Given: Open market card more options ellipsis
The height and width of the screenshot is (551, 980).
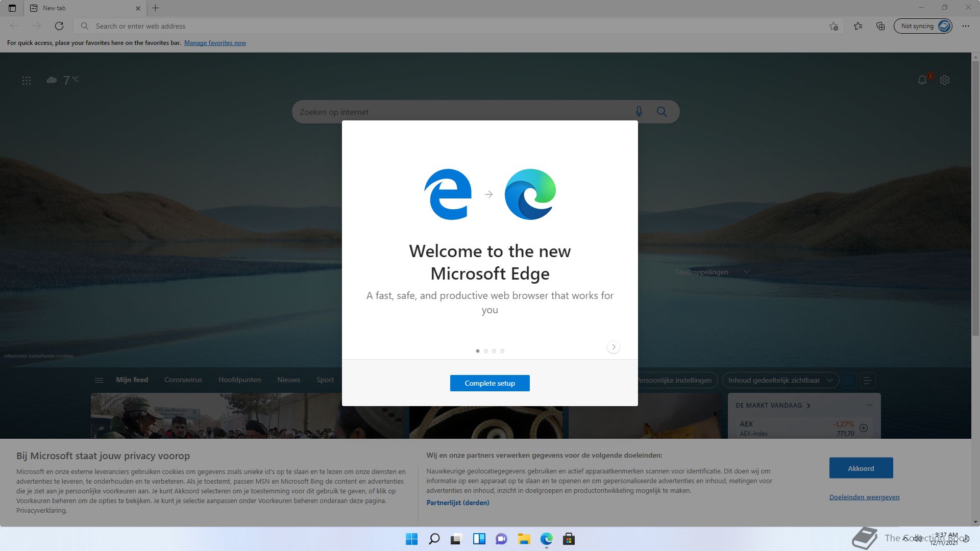Looking at the screenshot, I should [x=870, y=405].
